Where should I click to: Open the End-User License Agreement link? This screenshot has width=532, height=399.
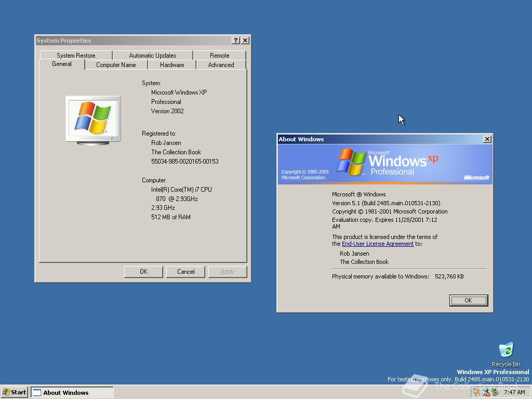tap(378, 244)
